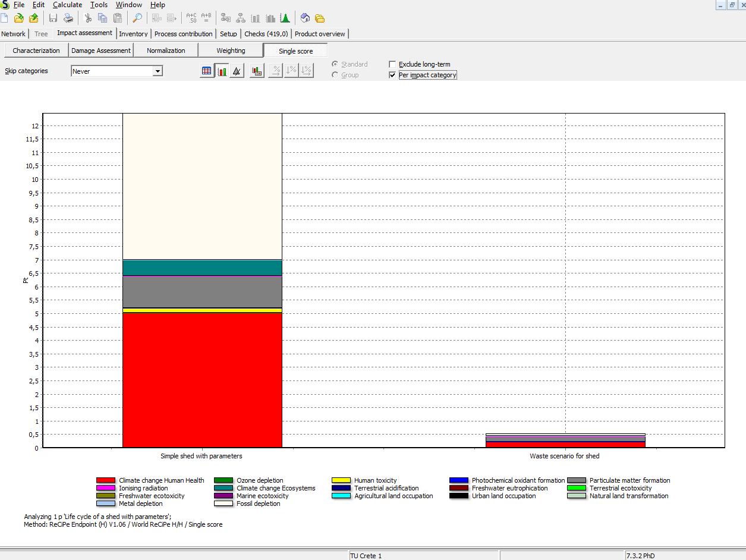Click the Single score button

(295, 51)
